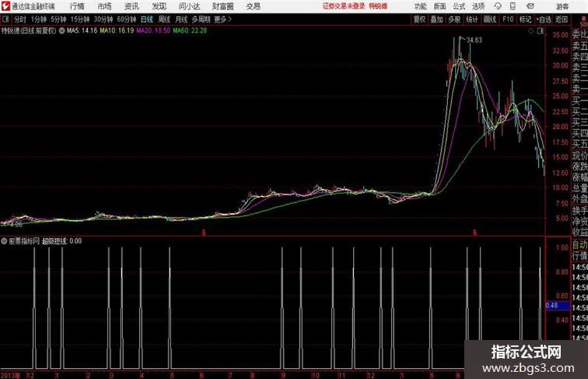
Task: Open the 发现 menu
Action: pyautogui.click(x=159, y=6)
